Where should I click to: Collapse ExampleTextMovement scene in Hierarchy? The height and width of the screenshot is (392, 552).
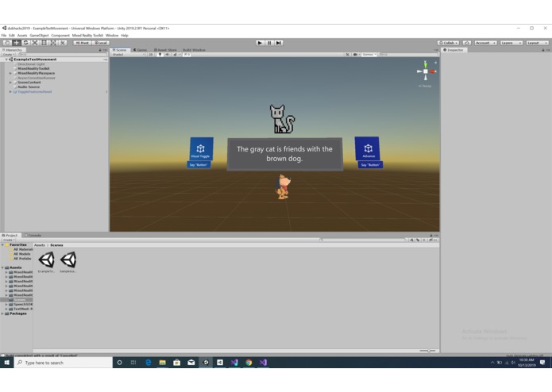(x=6, y=60)
